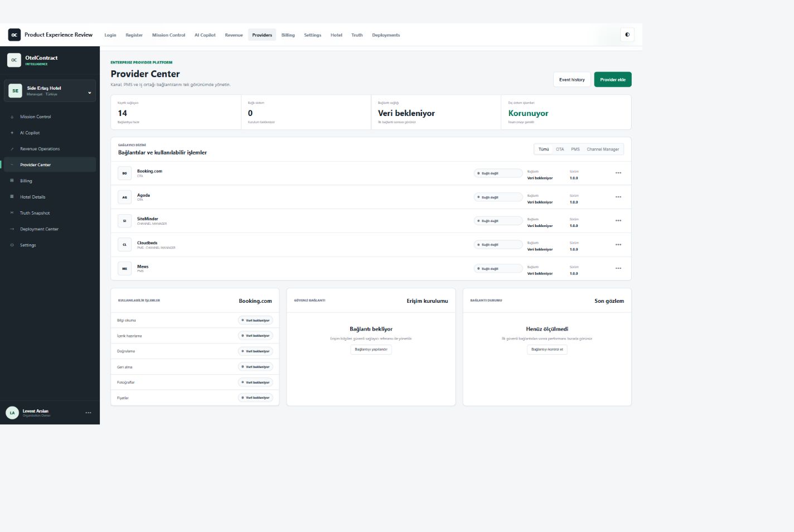794x532 pixels.
Task: Filter providers by PMS
Action: coord(575,149)
